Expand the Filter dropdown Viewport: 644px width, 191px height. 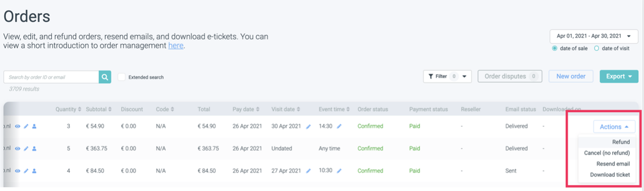447,76
